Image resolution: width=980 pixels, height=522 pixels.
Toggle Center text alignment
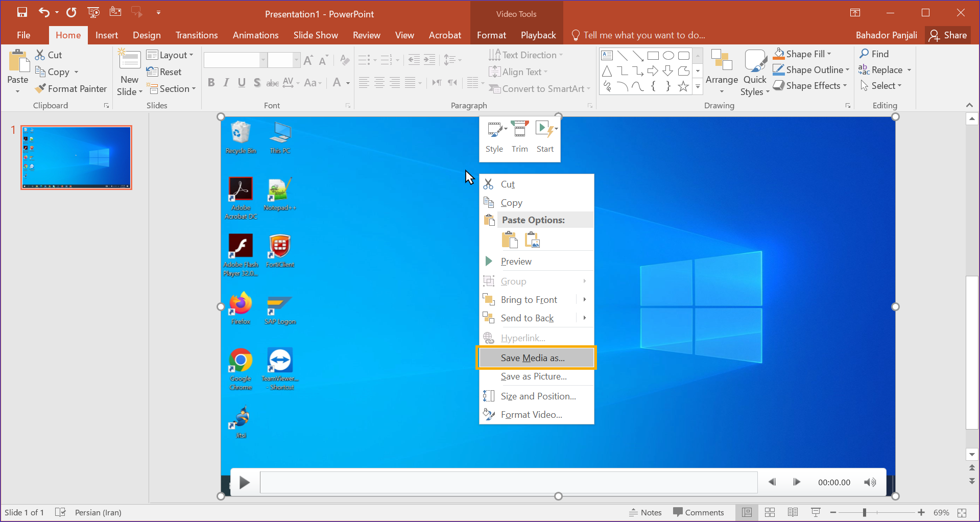(379, 83)
